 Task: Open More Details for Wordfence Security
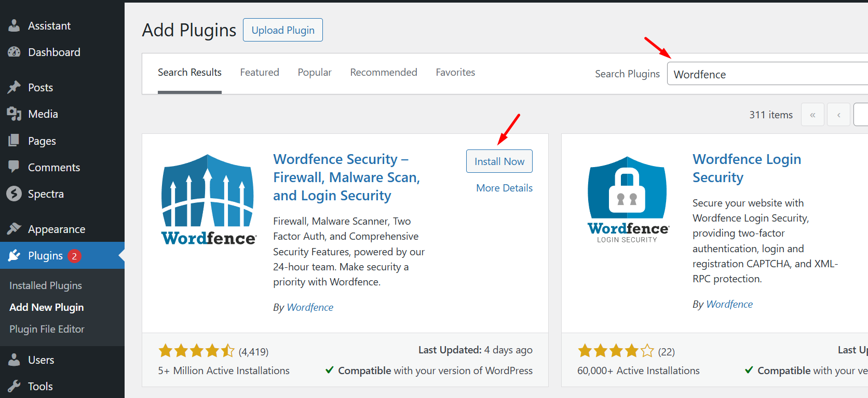(505, 188)
